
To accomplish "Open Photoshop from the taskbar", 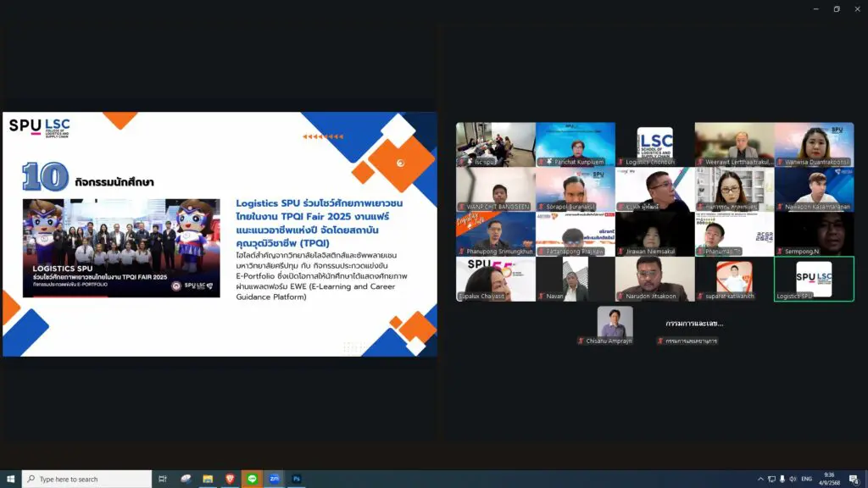I will click(x=298, y=479).
